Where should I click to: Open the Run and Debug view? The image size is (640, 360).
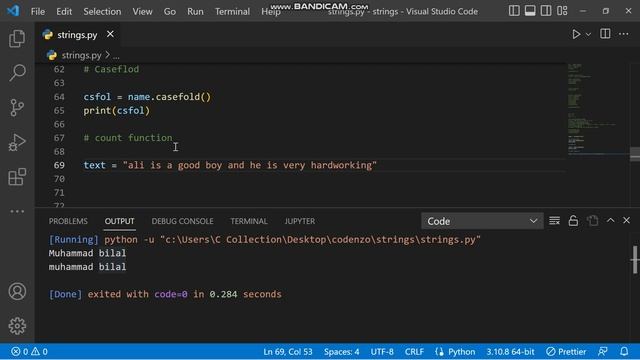17,142
